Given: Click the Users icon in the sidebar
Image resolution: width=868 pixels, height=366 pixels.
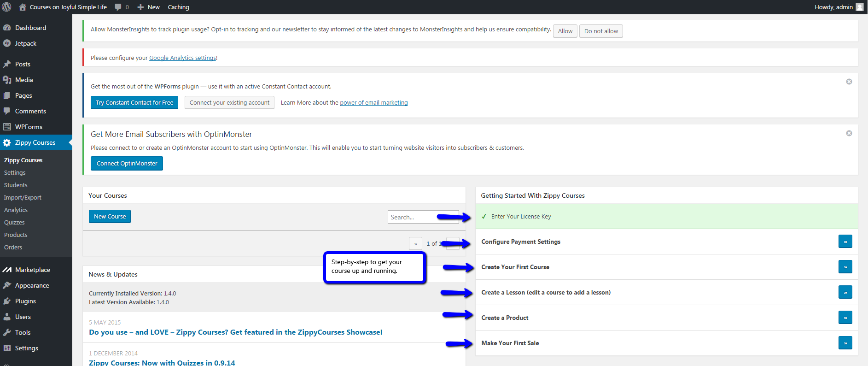Looking at the screenshot, I should pyautogui.click(x=7, y=317).
